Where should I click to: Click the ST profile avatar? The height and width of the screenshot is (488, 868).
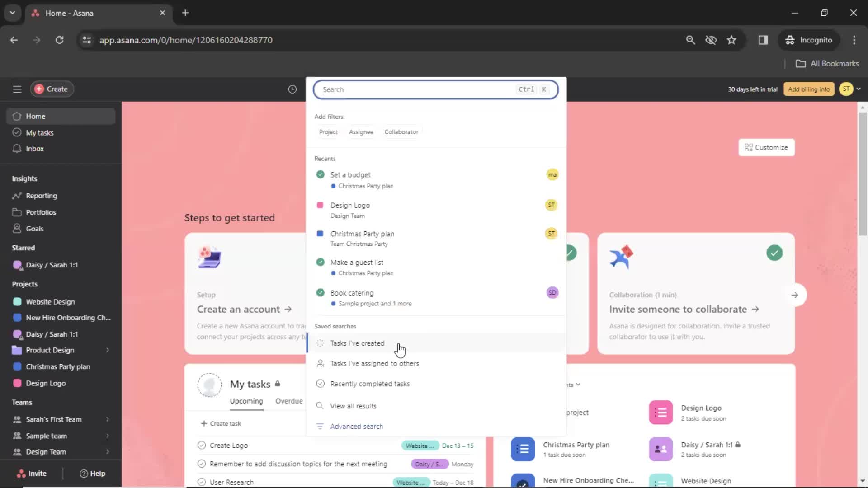[x=846, y=89]
